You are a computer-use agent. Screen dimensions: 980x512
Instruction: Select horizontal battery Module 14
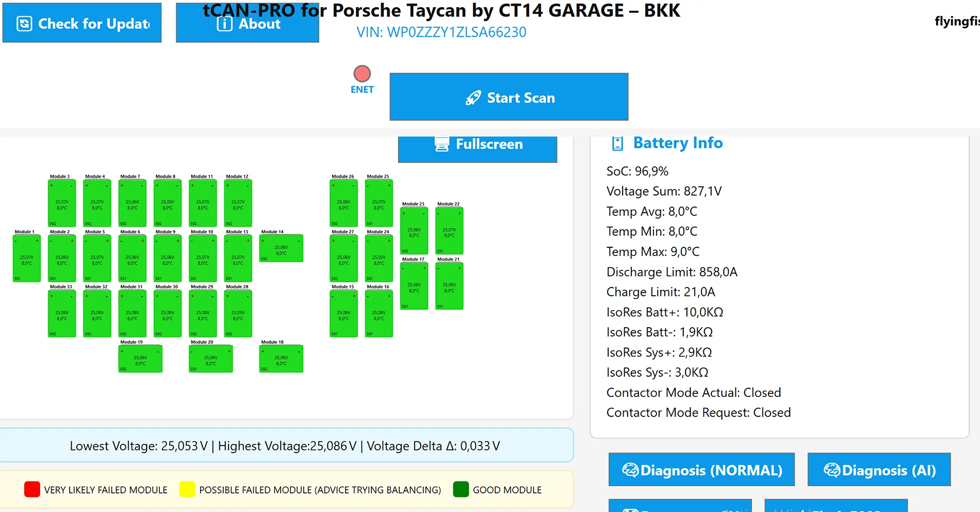(x=281, y=248)
